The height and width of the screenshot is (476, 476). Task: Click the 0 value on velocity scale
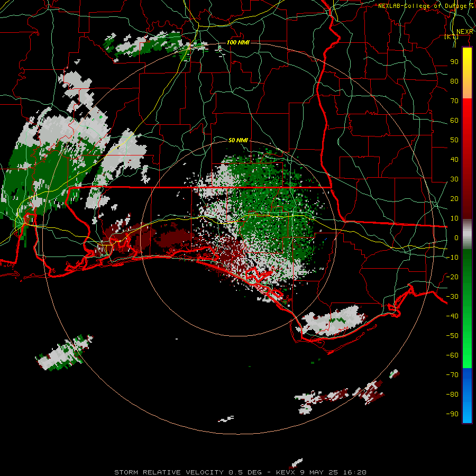coord(456,237)
